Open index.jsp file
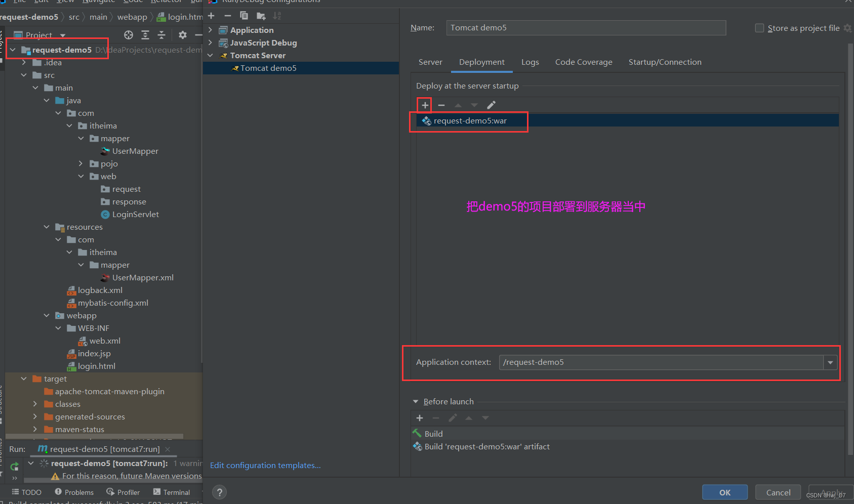The width and height of the screenshot is (854, 504). [89, 353]
